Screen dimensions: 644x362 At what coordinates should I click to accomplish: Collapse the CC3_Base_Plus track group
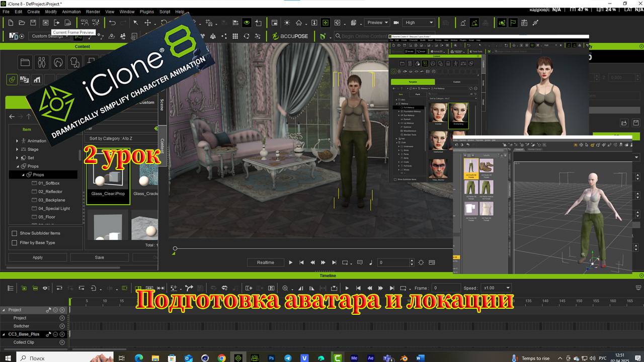click(x=4, y=334)
